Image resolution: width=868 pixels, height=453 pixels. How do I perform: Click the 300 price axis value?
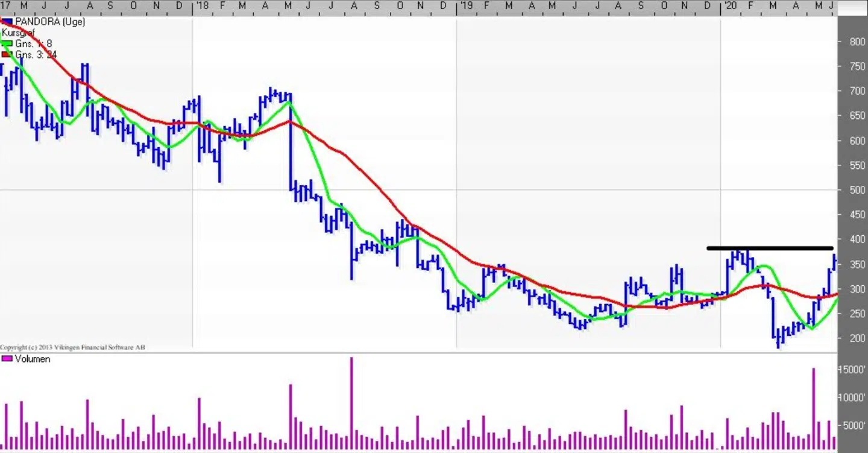[x=857, y=289]
